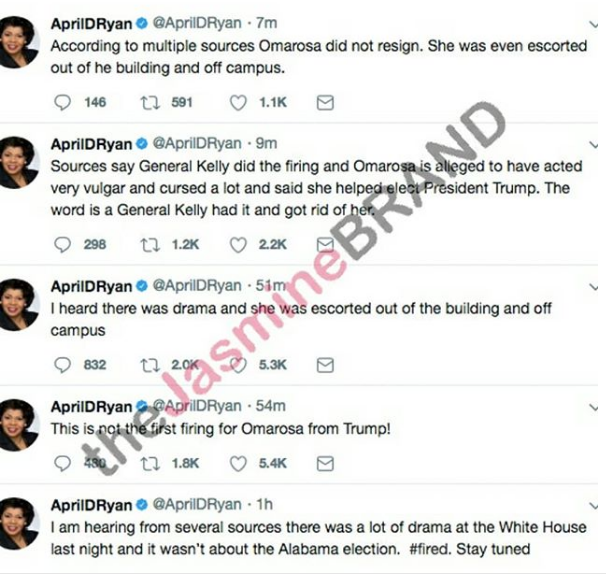Viewport: 606px width, 574px height.
Task: Retweet the 'first firing' tweet with 1.8K retweets
Action: [150, 463]
